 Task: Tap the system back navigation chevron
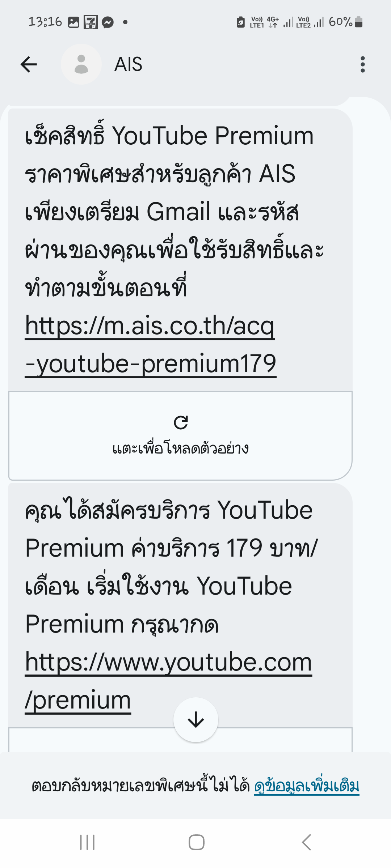coord(306,842)
